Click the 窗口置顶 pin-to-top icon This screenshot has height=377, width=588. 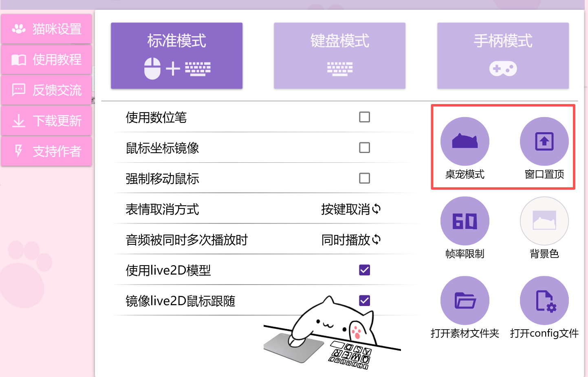point(544,141)
